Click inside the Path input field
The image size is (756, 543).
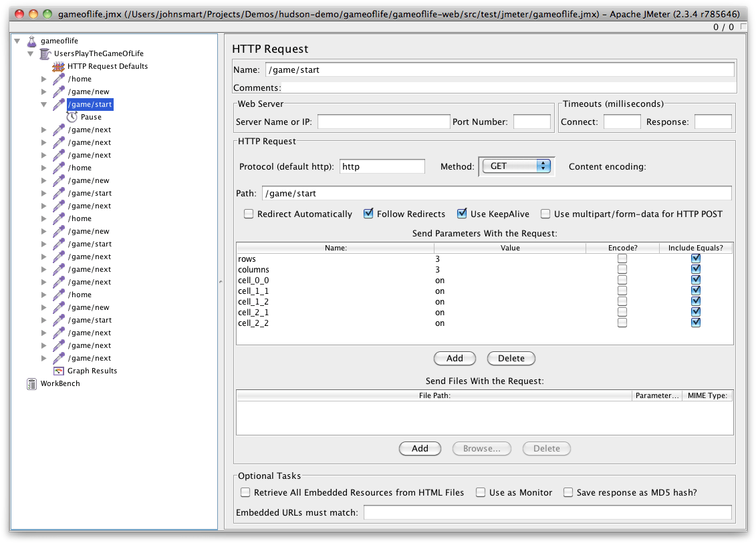pos(468,194)
